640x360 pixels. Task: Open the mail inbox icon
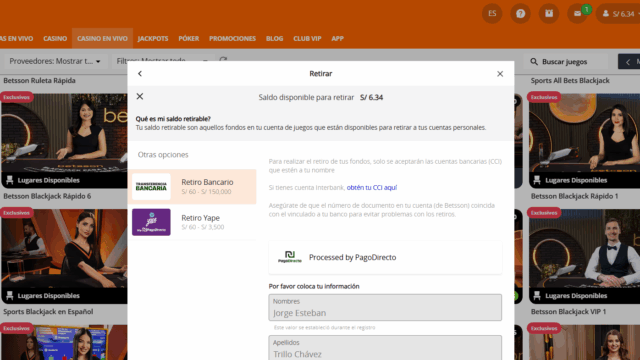tap(578, 13)
